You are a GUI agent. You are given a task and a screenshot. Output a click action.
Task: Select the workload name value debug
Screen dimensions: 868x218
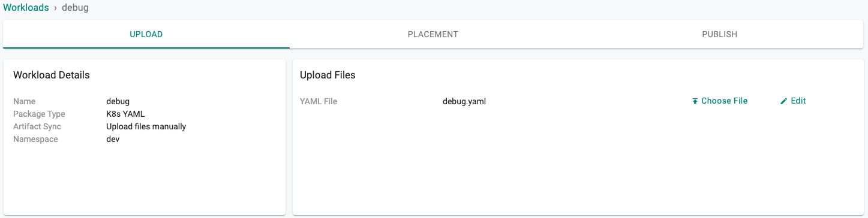coord(118,101)
